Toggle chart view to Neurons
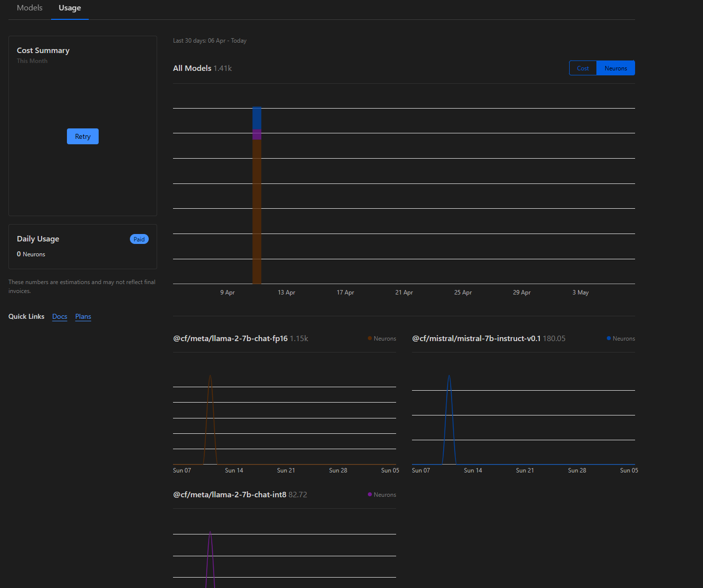The height and width of the screenshot is (588, 703). (x=616, y=68)
